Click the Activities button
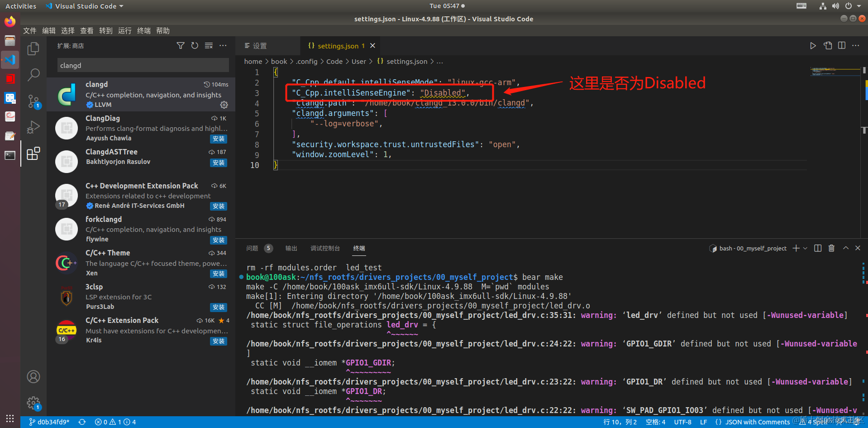868x428 pixels. pos(21,6)
